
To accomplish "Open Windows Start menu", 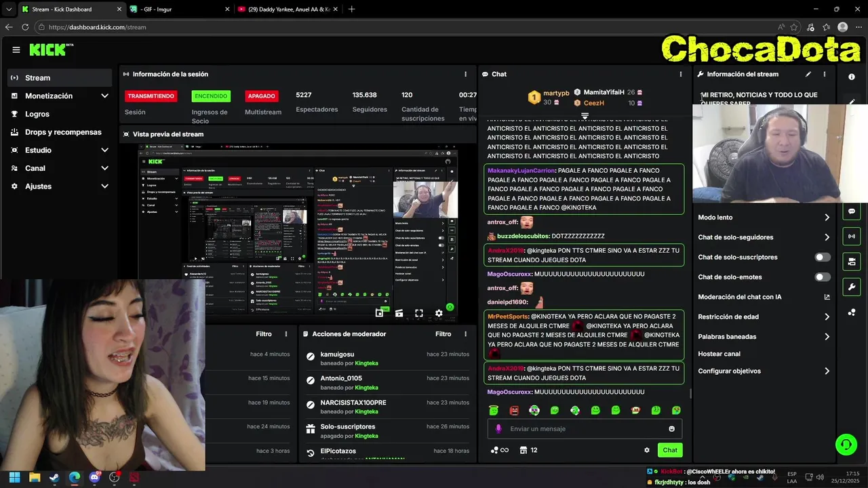I will pyautogui.click(x=14, y=477).
